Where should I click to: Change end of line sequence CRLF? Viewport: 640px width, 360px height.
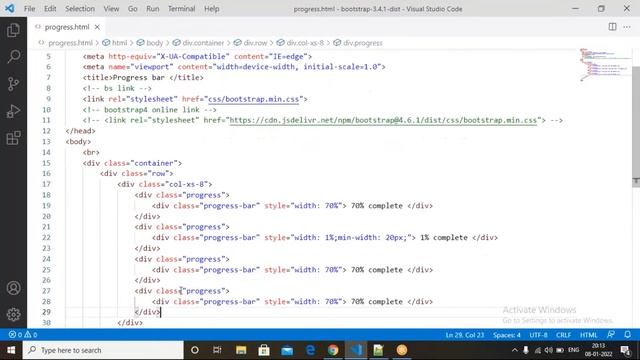pos(563,335)
